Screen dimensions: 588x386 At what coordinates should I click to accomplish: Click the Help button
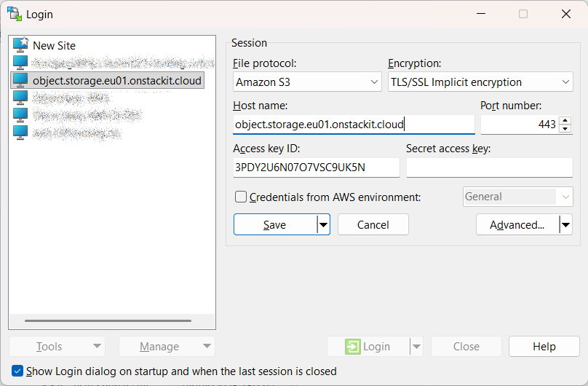(x=544, y=347)
